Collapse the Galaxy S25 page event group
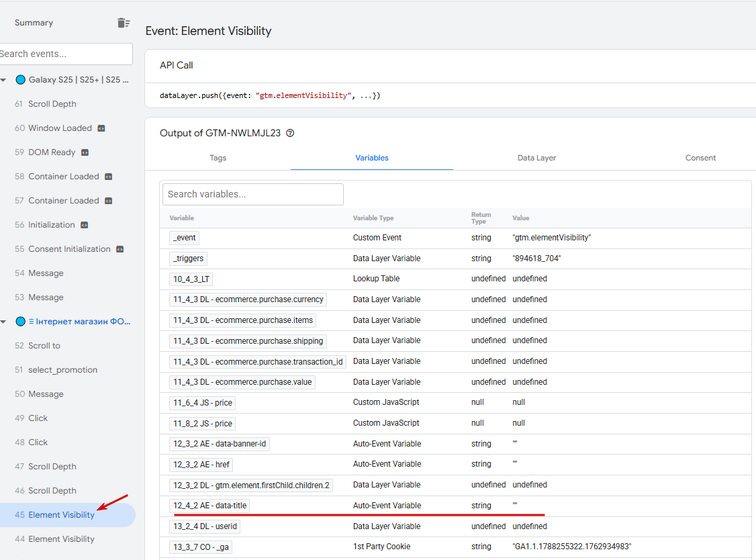Viewport: 756px width, 560px height. click(4, 80)
